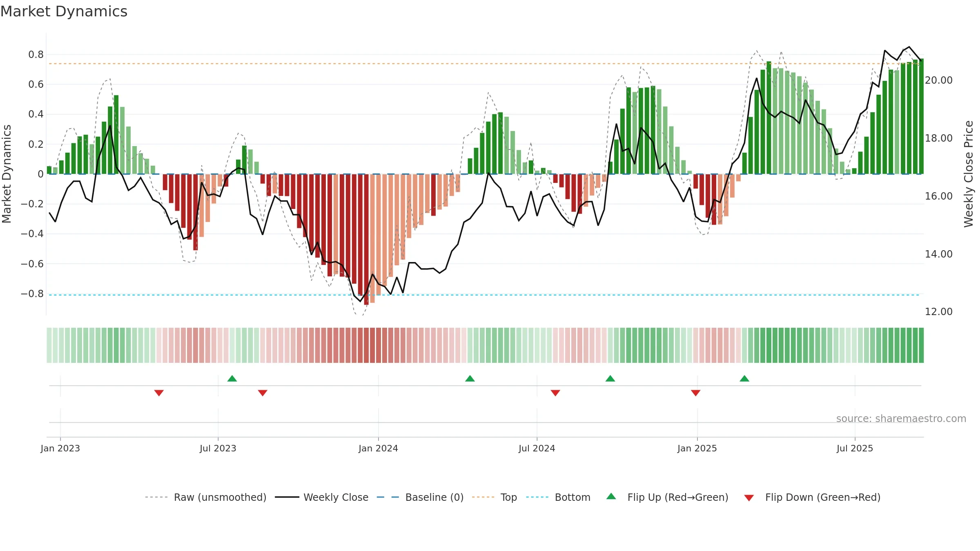This screenshot has height=551, width=980.
Task: Click the source: sharemaestro.com text
Action: tap(901, 418)
